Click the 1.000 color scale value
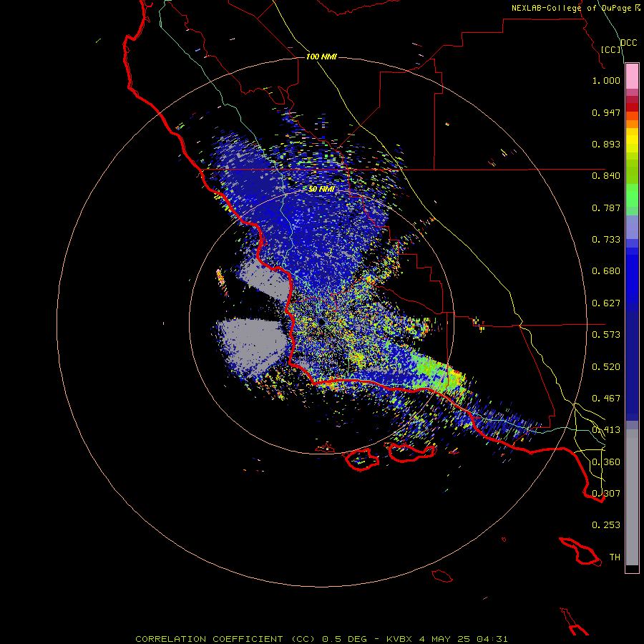Screen dimensions: 644x644 tap(606, 80)
